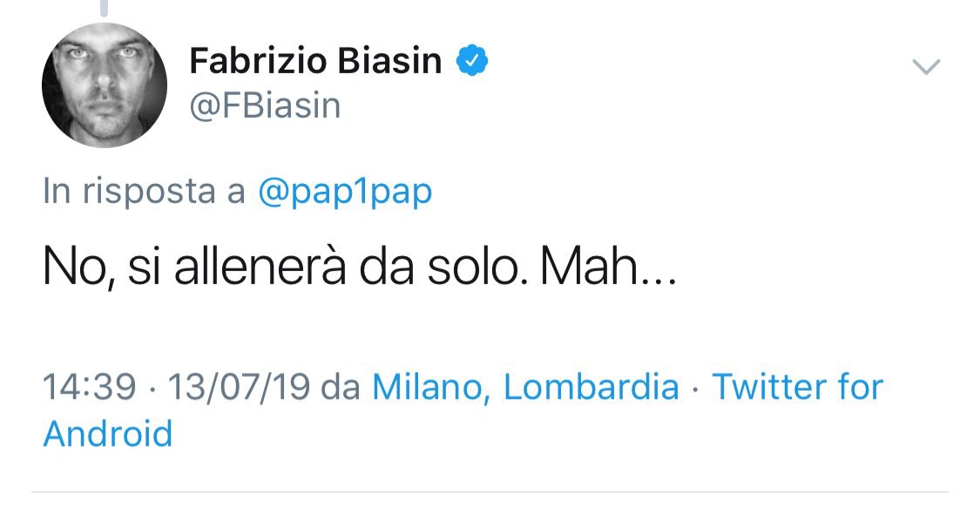Image resolution: width=980 pixels, height=509 pixels.
Task: Click the thread connector line above the avatar
Action: pyautogui.click(x=104, y=9)
